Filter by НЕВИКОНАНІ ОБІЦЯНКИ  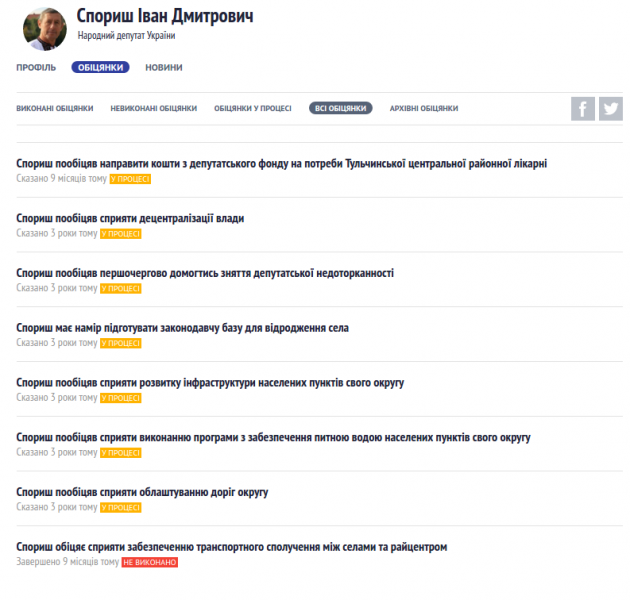[x=153, y=109]
